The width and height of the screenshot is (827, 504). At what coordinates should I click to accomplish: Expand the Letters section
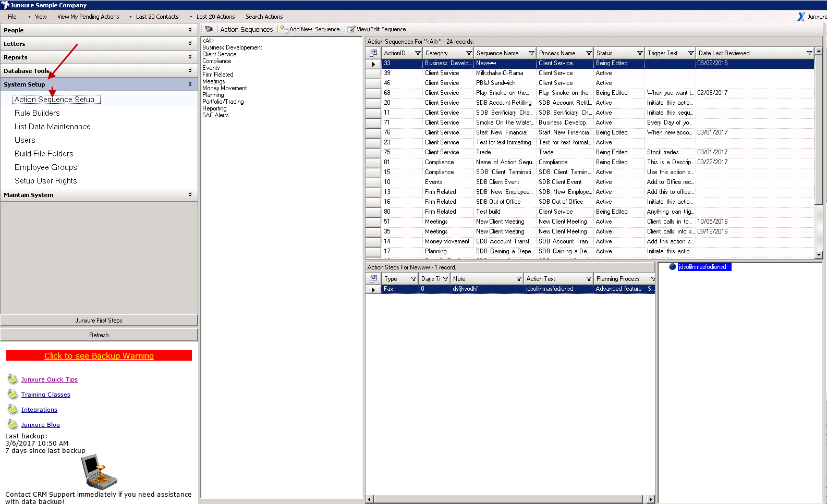pyautogui.click(x=99, y=44)
